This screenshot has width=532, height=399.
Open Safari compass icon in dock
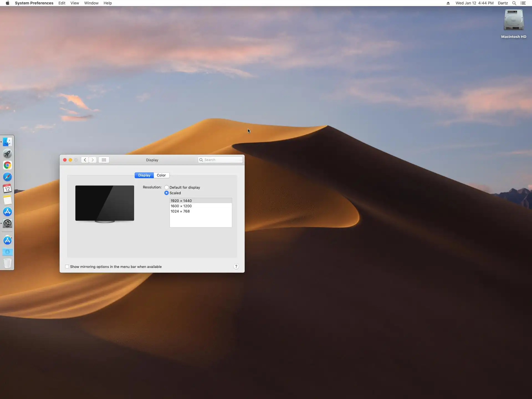[x=7, y=177]
